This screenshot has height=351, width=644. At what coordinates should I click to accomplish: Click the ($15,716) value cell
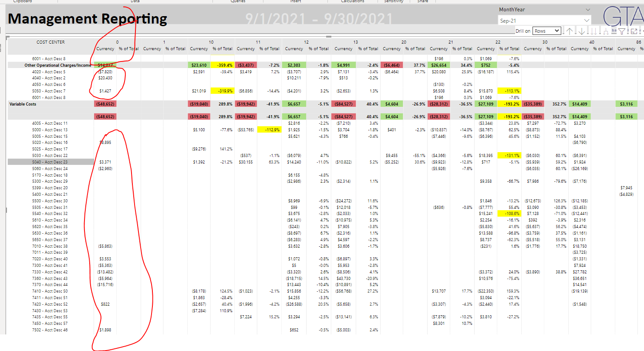coord(105,285)
